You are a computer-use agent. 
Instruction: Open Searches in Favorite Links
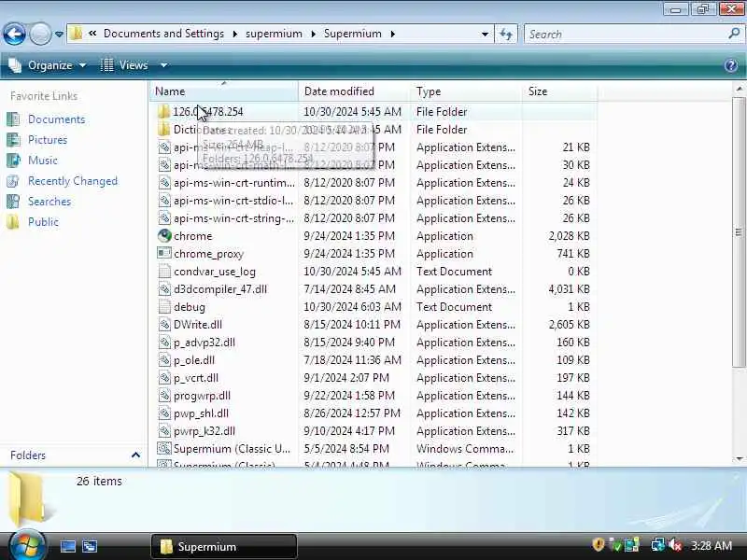point(49,202)
